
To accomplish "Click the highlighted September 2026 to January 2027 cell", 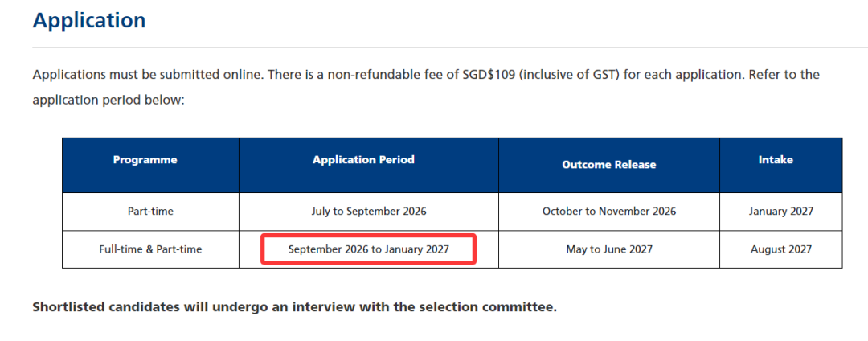I will click(368, 249).
